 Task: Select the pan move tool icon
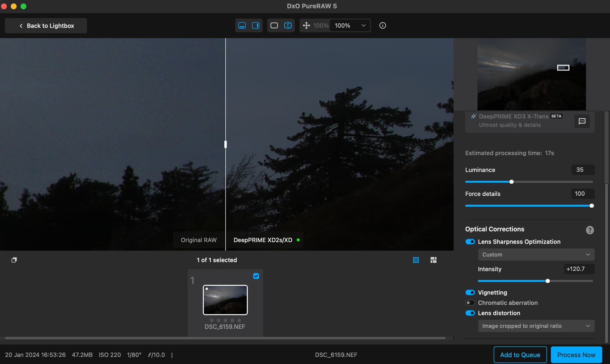pyautogui.click(x=306, y=25)
